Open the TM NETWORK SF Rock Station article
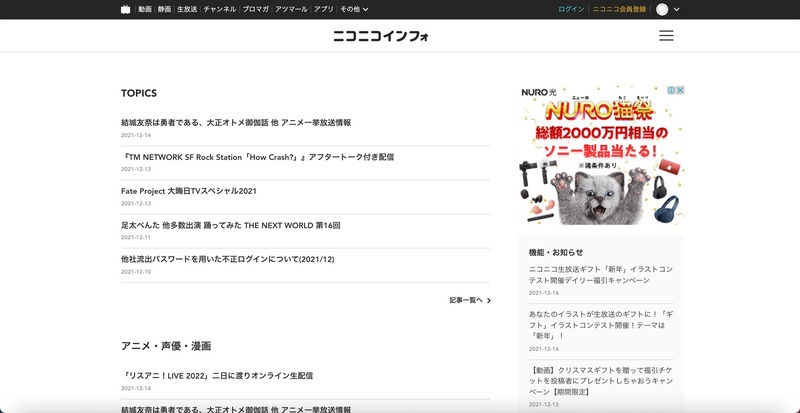Screen dimensions: 800x413 (x=257, y=157)
